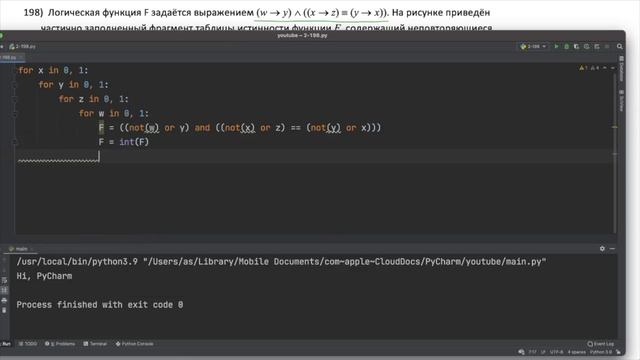Clear all Run console output

4,310
